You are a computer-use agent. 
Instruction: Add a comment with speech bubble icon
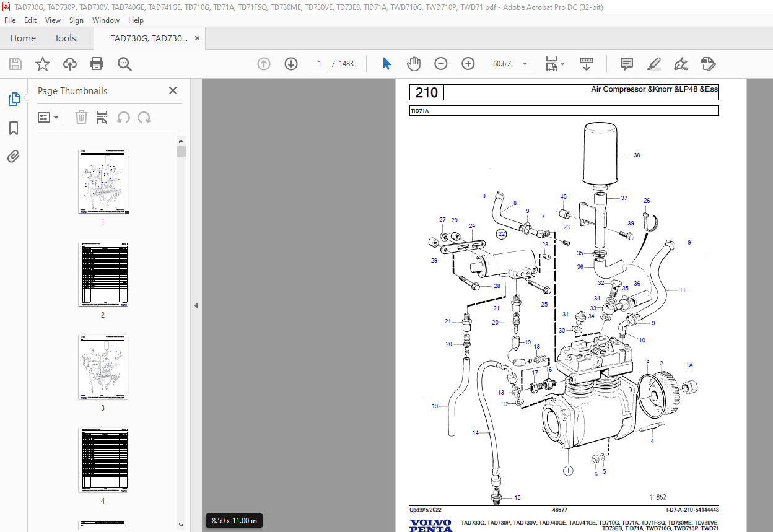coord(627,64)
